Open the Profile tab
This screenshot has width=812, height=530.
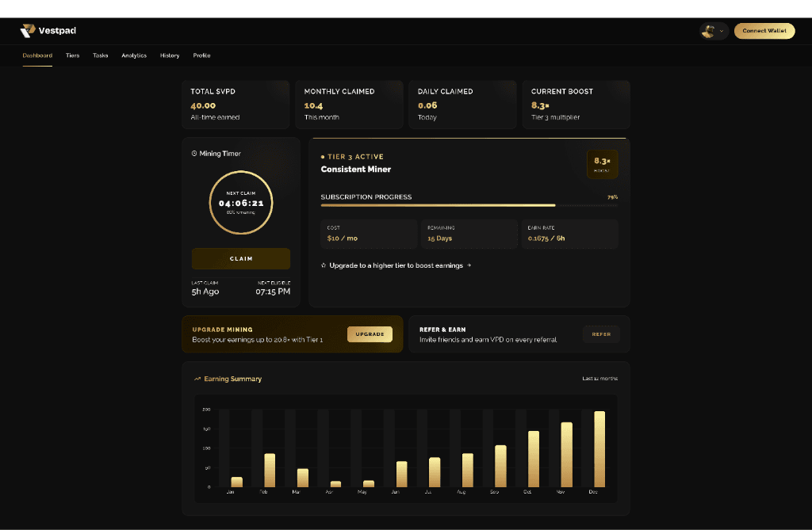pos(201,55)
